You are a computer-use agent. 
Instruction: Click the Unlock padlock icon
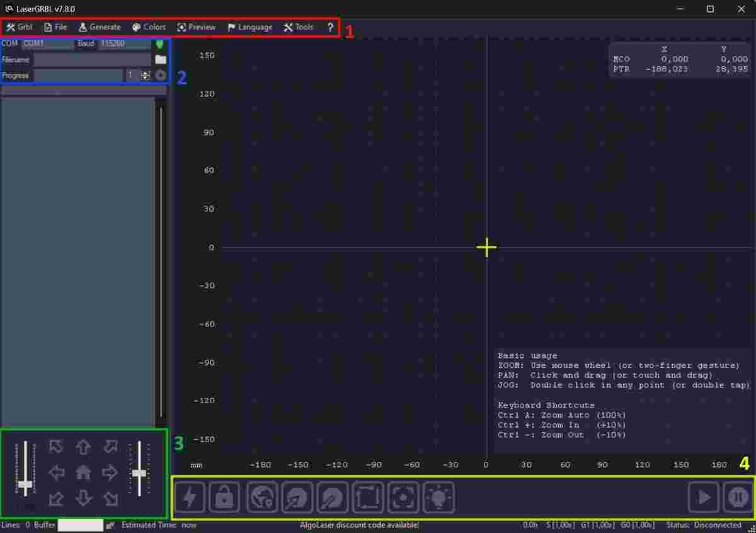click(x=224, y=497)
